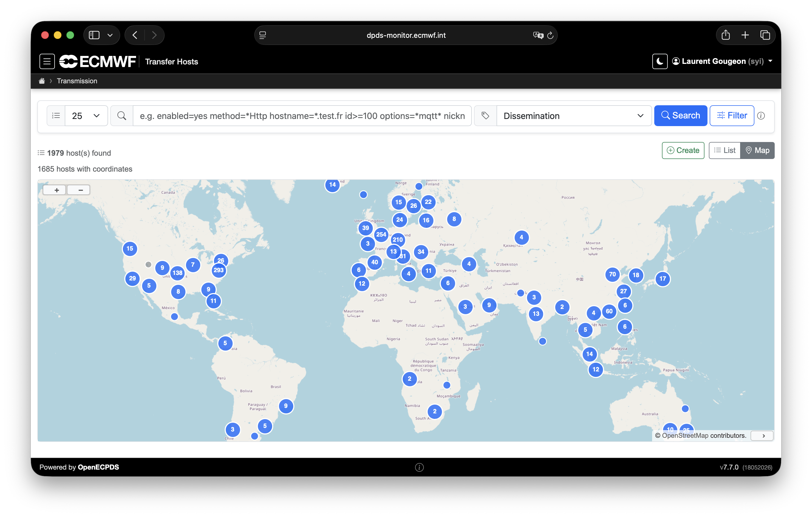The height and width of the screenshot is (517, 812).
Task: Open the Filter options
Action: coord(732,116)
